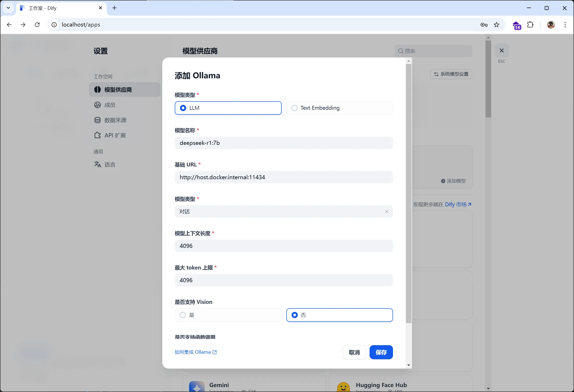The image size is (574, 392).
Task: Open the Dify 市场 link
Action: (458, 204)
